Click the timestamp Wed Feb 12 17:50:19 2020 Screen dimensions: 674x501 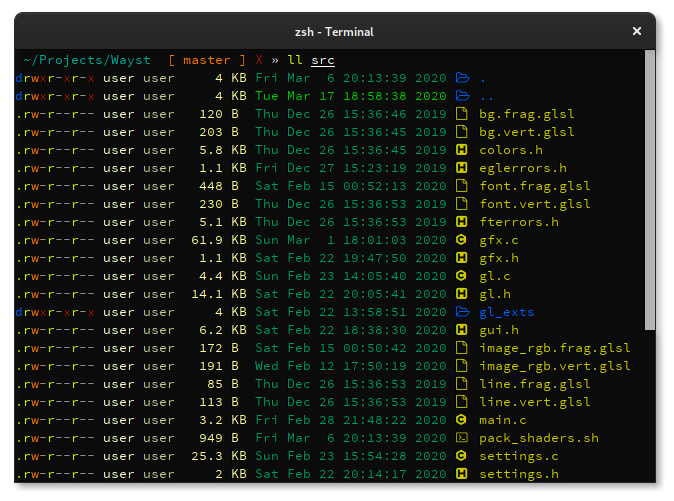coord(351,366)
